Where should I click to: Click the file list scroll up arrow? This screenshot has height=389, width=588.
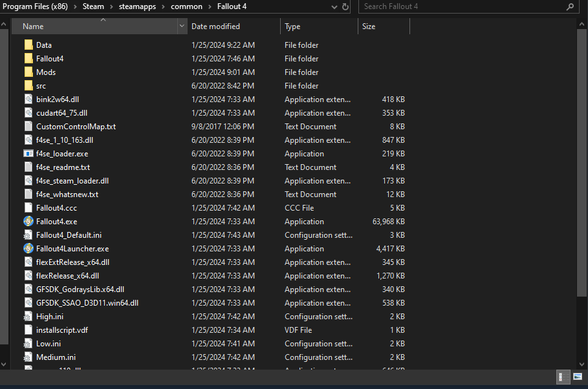point(582,24)
